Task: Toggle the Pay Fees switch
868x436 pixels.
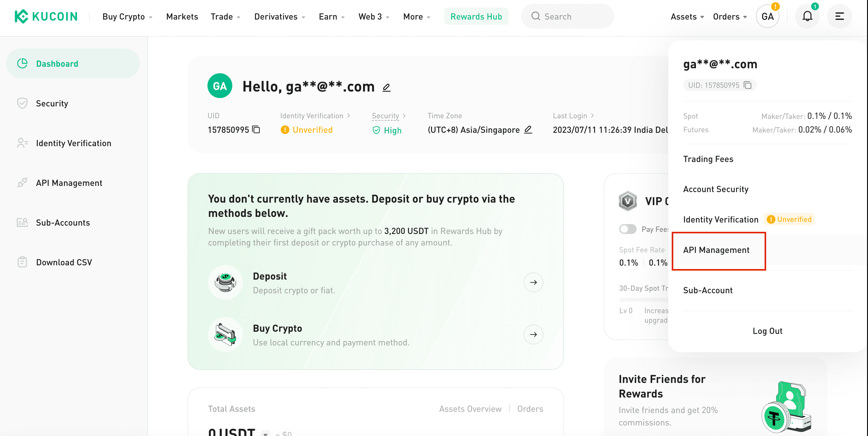Action: coord(627,229)
